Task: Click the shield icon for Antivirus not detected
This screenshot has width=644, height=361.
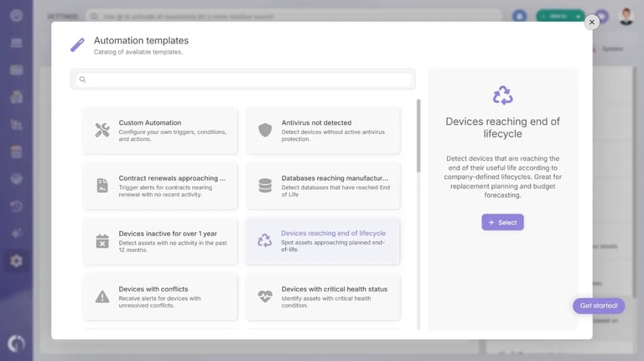Action: [265, 130]
